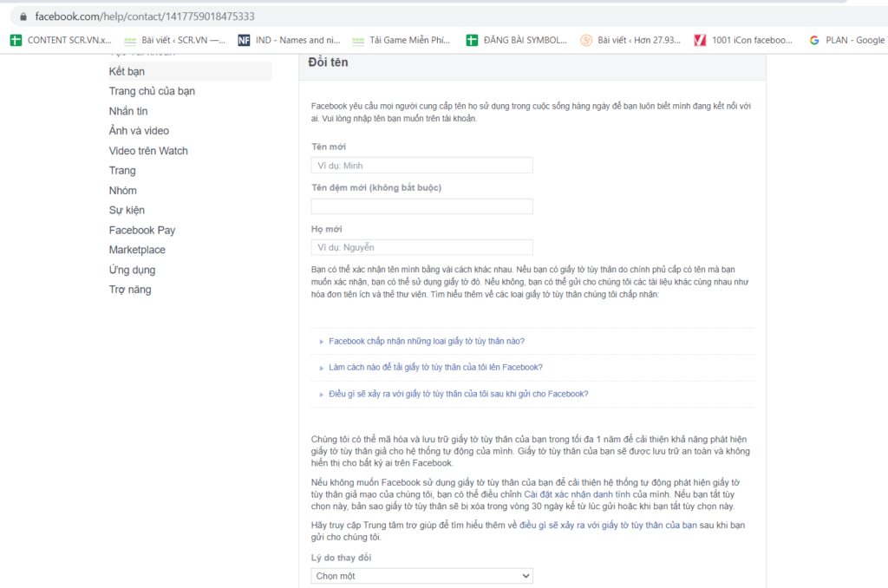
Task: Open the PLAN - Google bookmark
Action: [x=846, y=40]
